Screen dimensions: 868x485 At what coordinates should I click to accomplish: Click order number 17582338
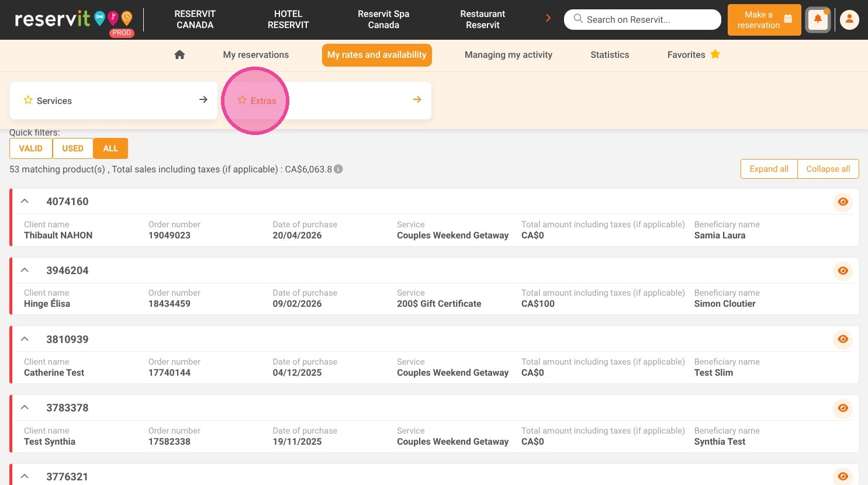(170, 442)
